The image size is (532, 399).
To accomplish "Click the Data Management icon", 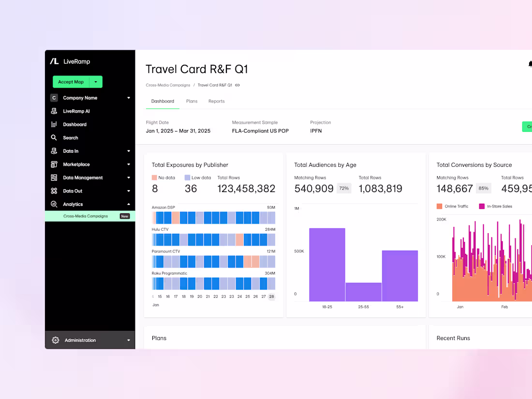I will pyautogui.click(x=54, y=177).
